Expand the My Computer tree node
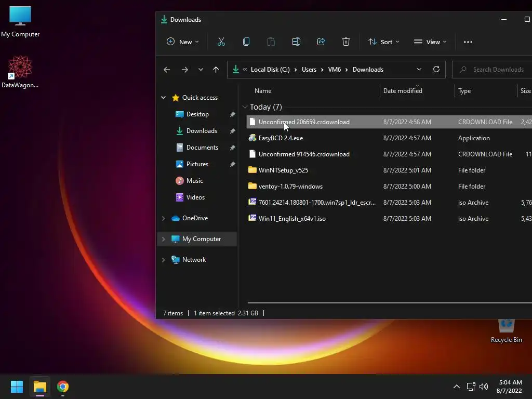532x399 pixels. [163, 239]
